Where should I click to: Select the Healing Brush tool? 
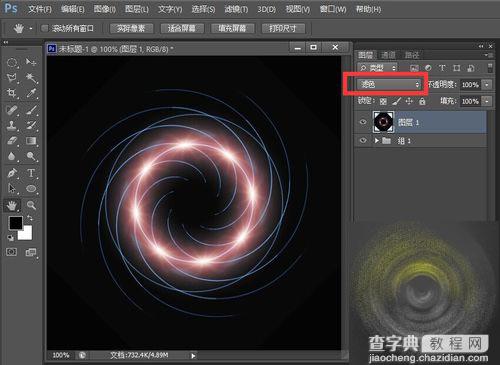tap(12, 109)
